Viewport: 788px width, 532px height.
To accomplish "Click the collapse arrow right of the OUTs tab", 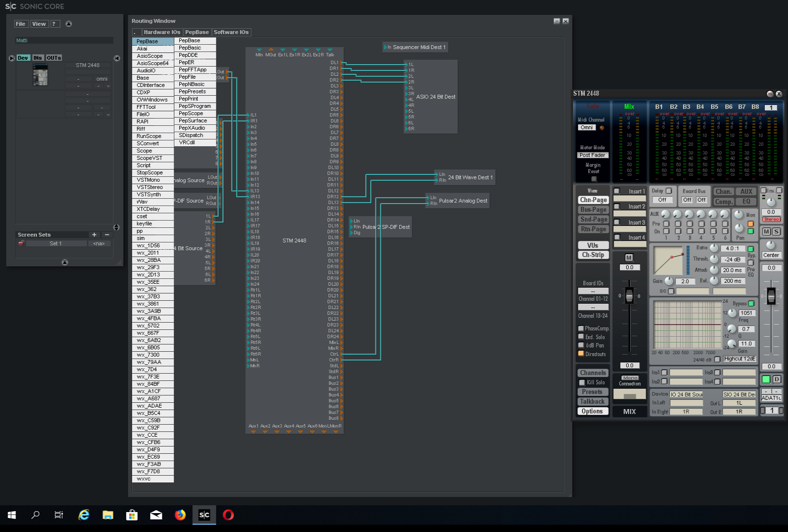I will click(117, 58).
